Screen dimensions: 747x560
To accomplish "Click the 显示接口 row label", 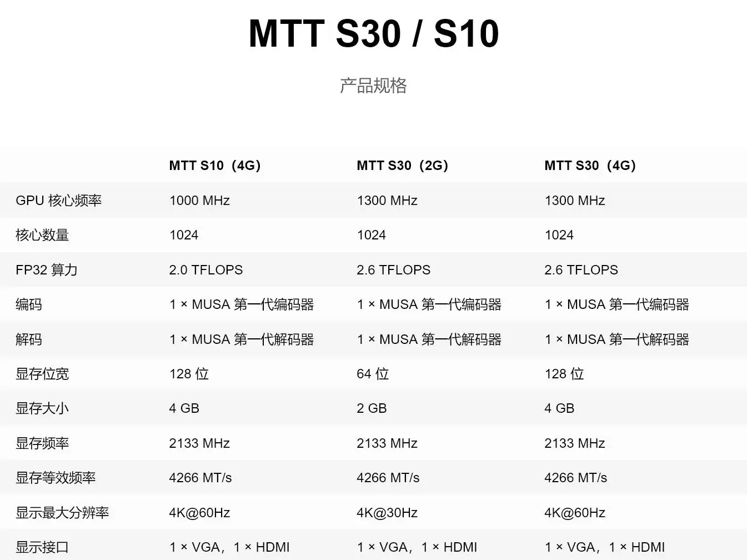I will pos(42,547).
